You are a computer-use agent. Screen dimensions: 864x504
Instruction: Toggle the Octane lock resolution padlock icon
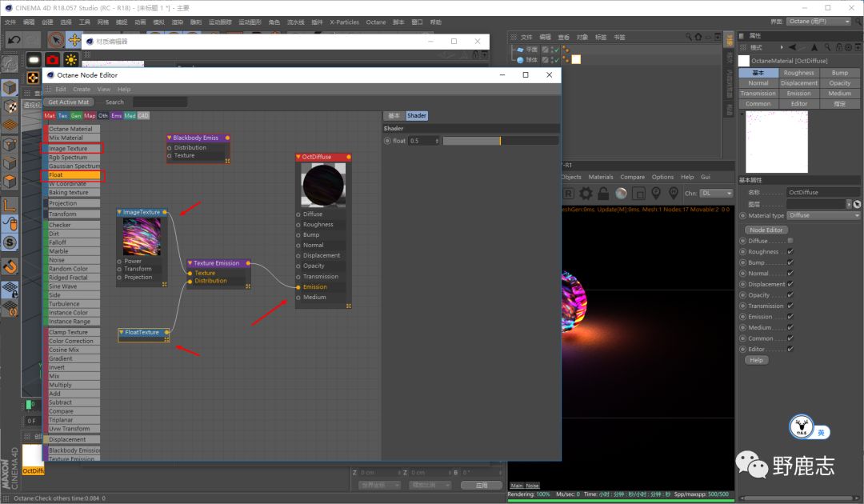603,194
